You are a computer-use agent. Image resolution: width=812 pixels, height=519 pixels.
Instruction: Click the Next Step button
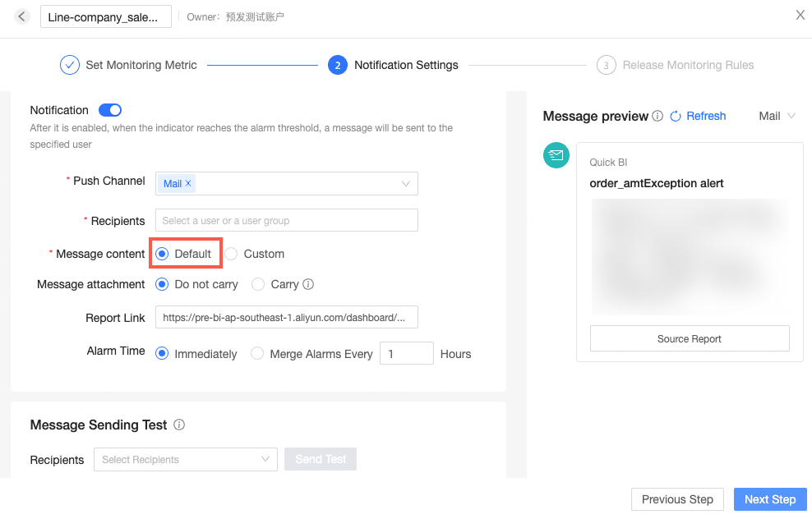769,499
